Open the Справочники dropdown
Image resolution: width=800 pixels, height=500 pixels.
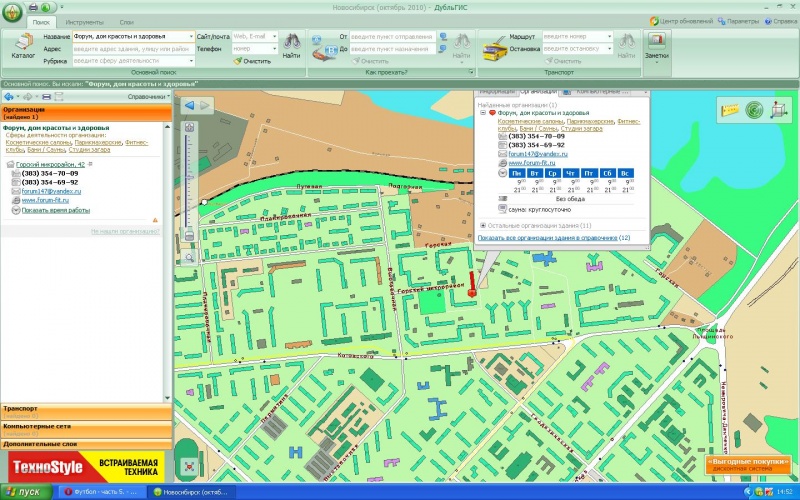point(148,96)
